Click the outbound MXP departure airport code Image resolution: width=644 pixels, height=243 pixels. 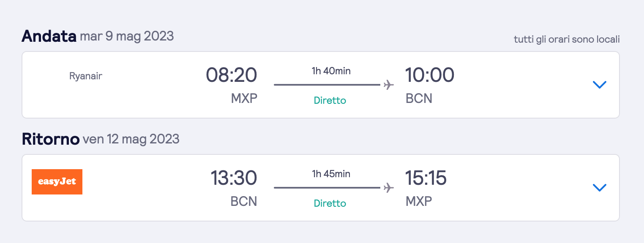coord(244,98)
